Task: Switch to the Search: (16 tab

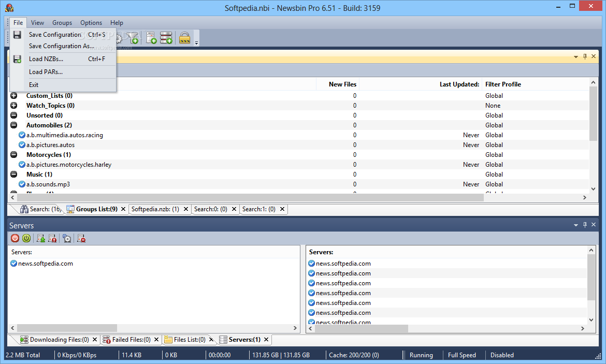Action: (x=40, y=209)
